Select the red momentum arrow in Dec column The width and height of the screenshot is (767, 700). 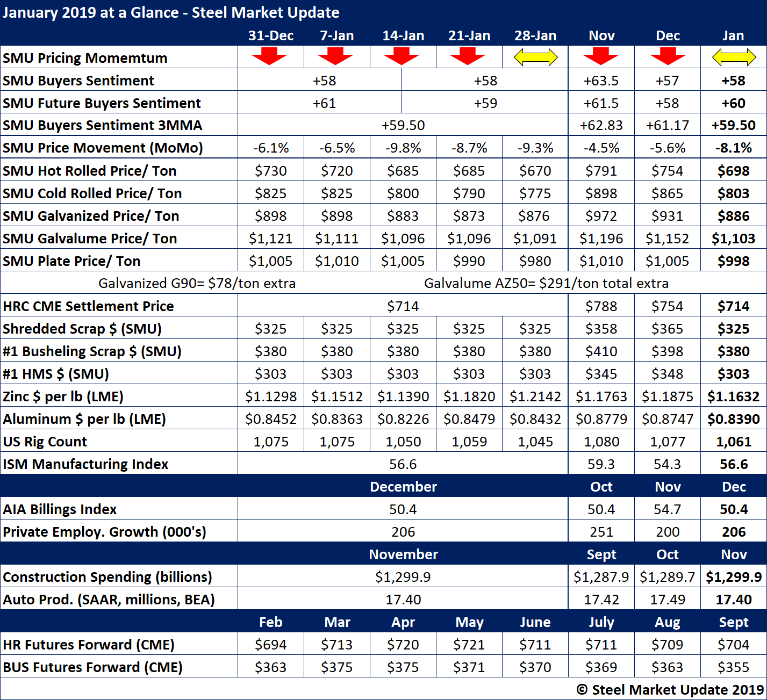click(668, 56)
